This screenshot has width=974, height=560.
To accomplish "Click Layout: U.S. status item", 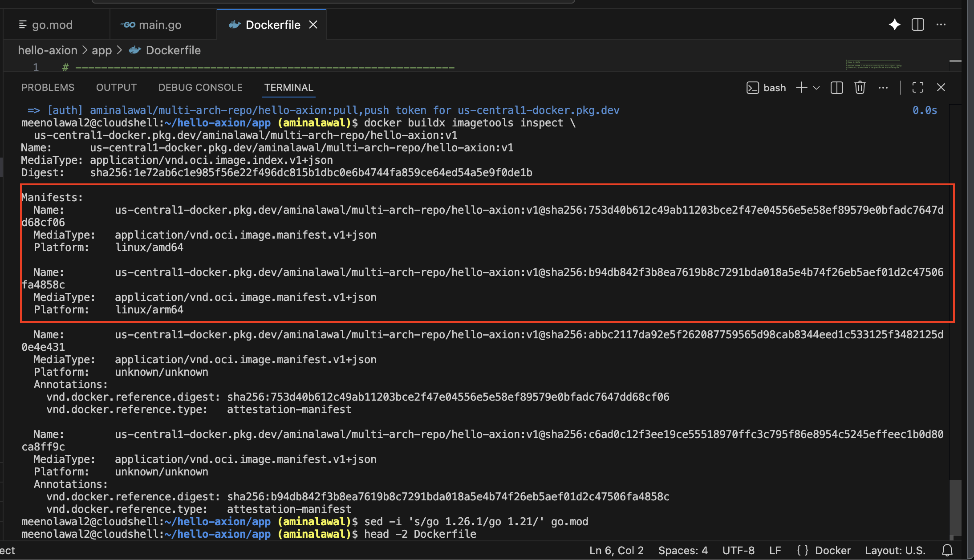I will coord(895,551).
